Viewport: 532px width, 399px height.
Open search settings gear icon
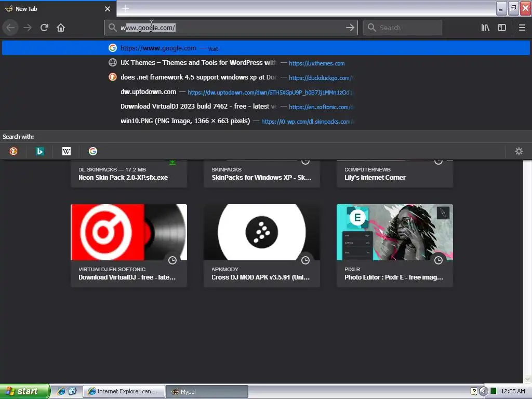pos(519,151)
